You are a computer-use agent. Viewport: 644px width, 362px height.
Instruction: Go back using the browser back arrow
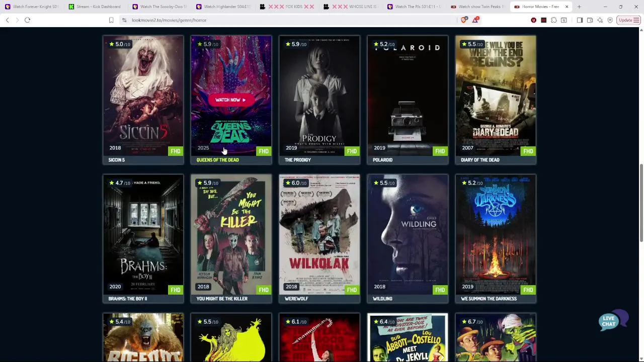(x=7, y=20)
